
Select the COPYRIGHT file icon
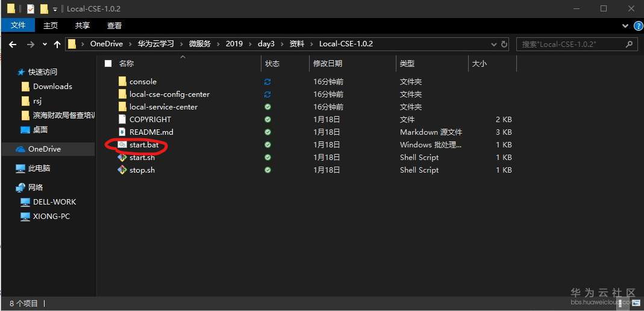pyautogui.click(x=122, y=119)
